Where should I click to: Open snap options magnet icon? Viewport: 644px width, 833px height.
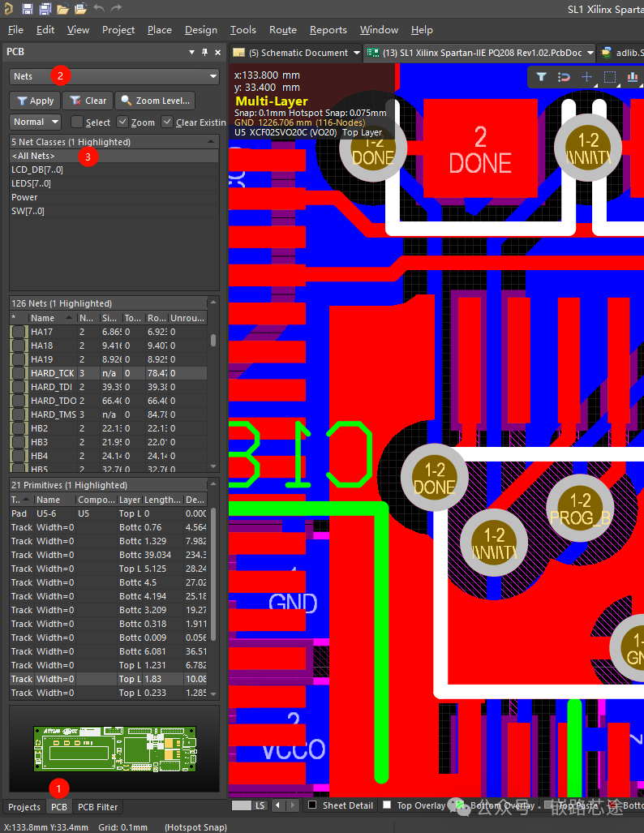564,77
